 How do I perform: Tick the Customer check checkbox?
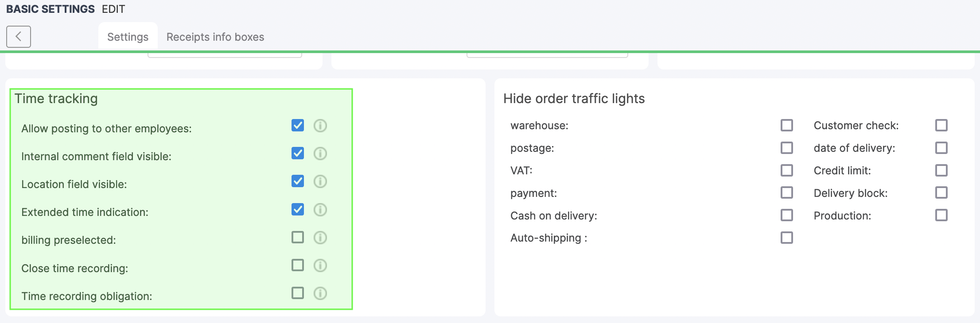click(x=941, y=125)
